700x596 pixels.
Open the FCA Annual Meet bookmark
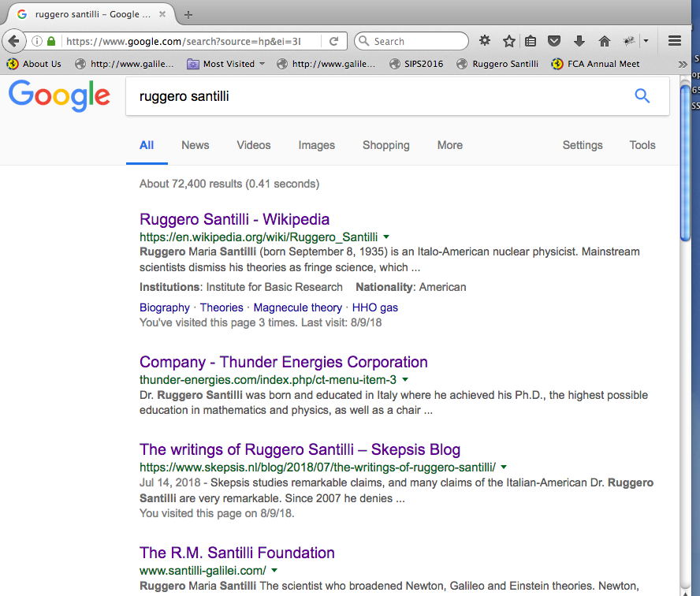pyautogui.click(x=595, y=65)
